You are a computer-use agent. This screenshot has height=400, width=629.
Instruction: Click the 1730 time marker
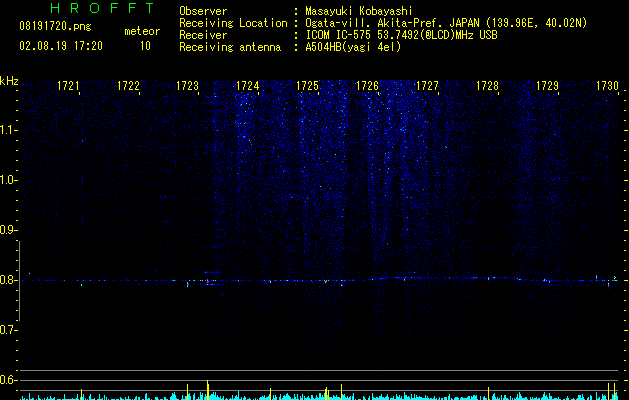coord(607,86)
